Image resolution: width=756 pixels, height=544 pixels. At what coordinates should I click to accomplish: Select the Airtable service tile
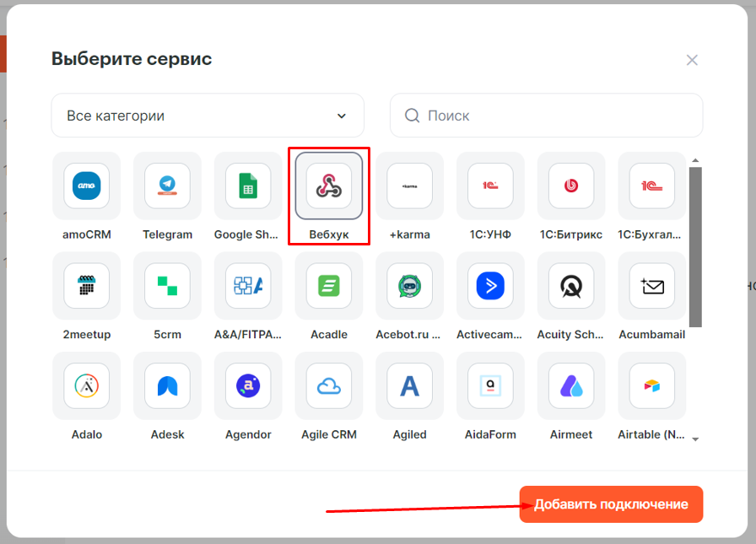point(651,386)
